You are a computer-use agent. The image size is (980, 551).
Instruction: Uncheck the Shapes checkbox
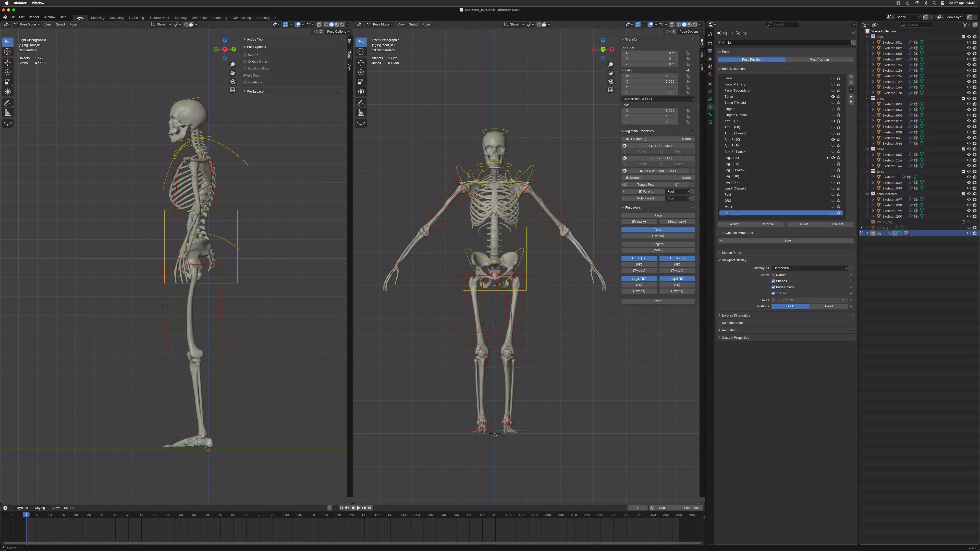pyautogui.click(x=774, y=281)
